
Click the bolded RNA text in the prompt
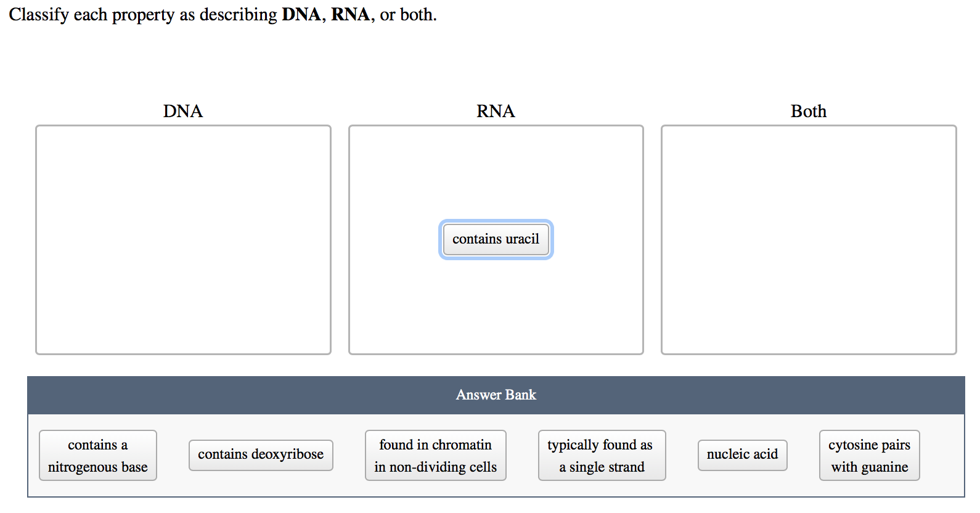click(349, 14)
